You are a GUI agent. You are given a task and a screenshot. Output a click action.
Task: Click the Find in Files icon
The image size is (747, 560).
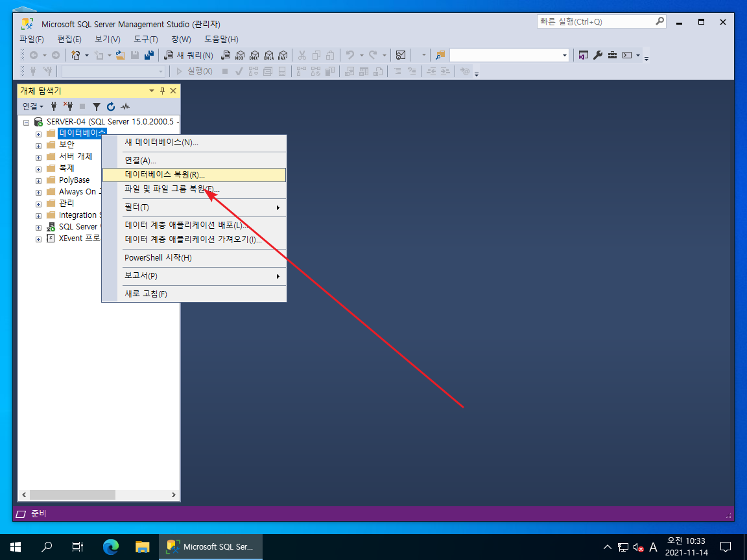[x=440, y=55]
